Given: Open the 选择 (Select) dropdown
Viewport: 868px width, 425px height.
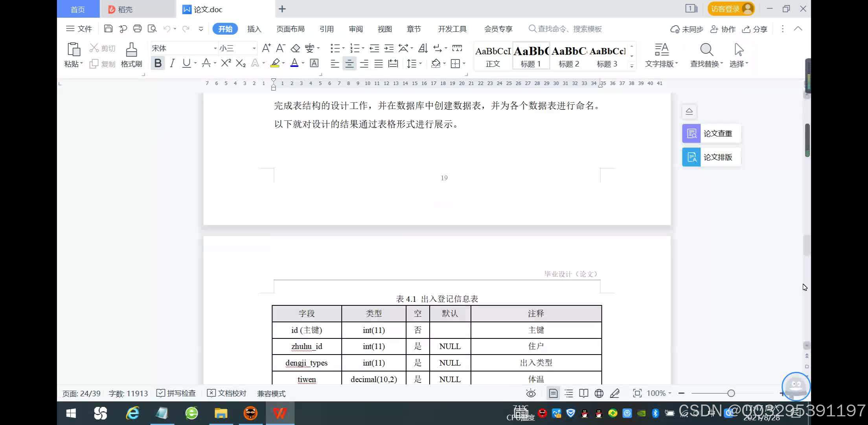Looking at the screenshot, I should point(739,64).
